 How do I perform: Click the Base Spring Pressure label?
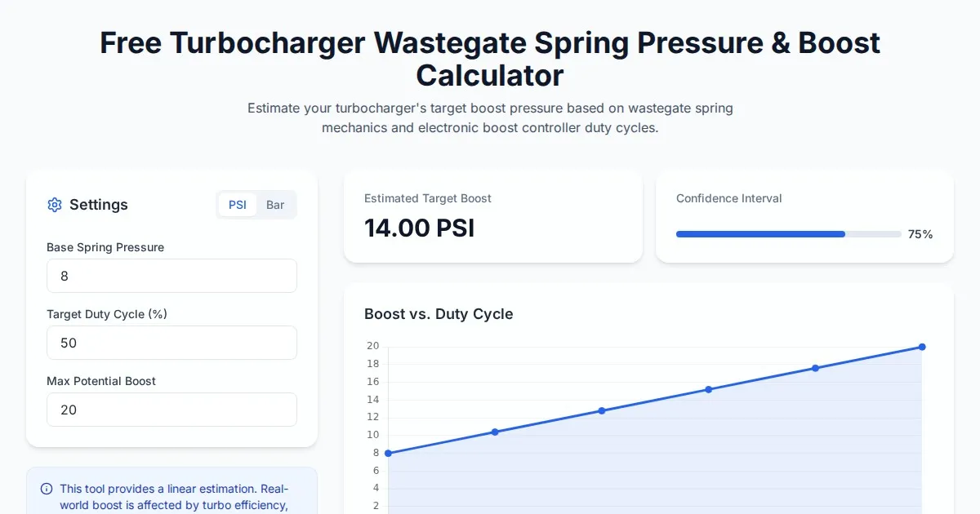pyautogui.click(x=105, y=247)
